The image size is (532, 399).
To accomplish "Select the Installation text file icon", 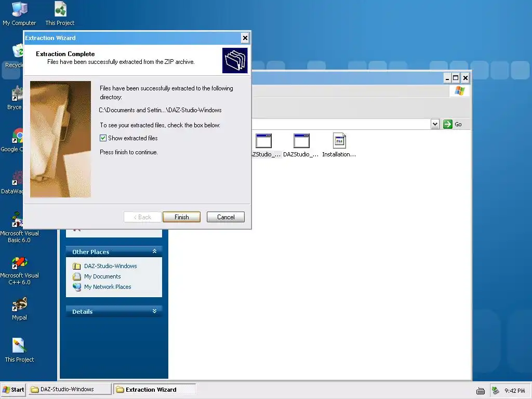I will 339,145.
